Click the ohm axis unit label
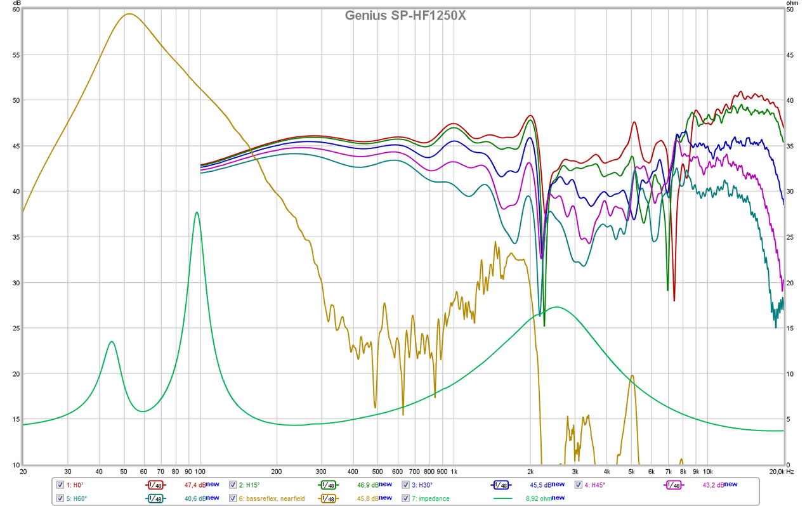This screenshot has height=506, width=812. point(792,3)
